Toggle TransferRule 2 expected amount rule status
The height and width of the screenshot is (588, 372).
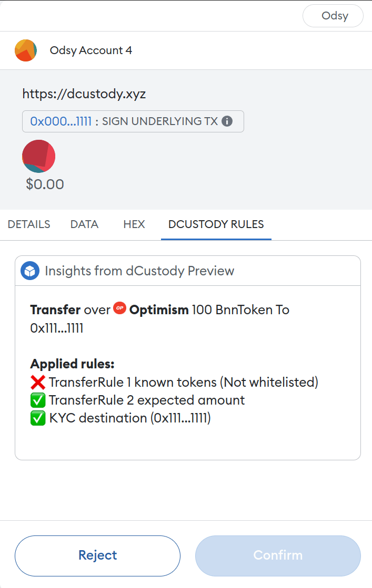[37, 400]
